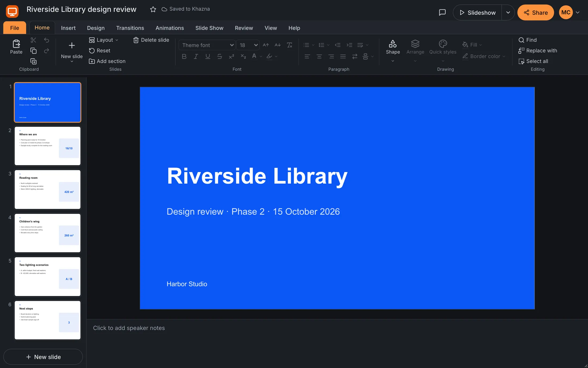Viewport: 588px width, 368px height.
Task: Open the File menu
Action: pos(15,28)
